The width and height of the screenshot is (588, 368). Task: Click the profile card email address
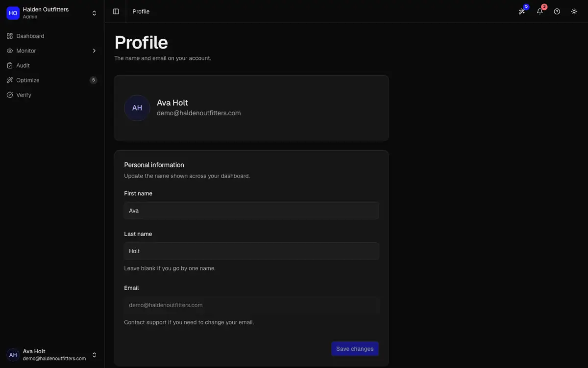[x=199, y=113]
